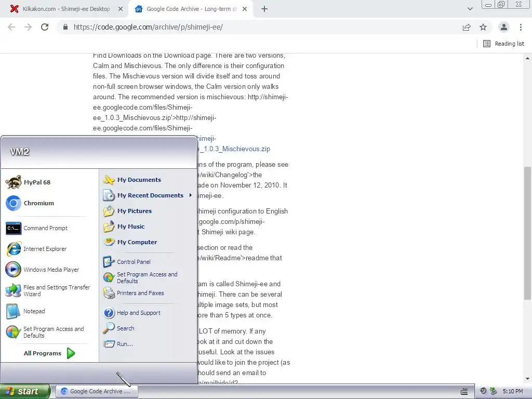View site lock information
Viewport: 532px width, 399px height.
tap(65, 27)
